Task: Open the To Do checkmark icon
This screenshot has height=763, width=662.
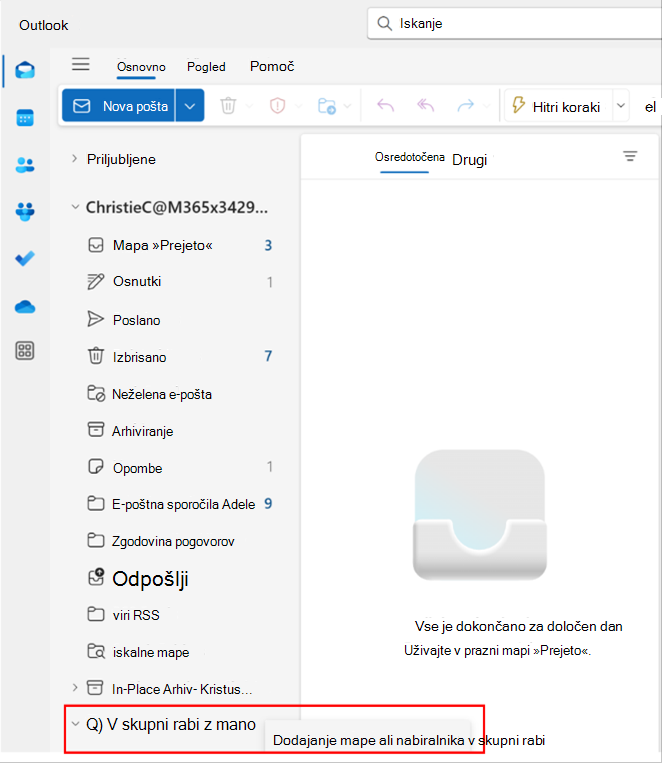Action: pyautogui.click(x=25, y=258)
